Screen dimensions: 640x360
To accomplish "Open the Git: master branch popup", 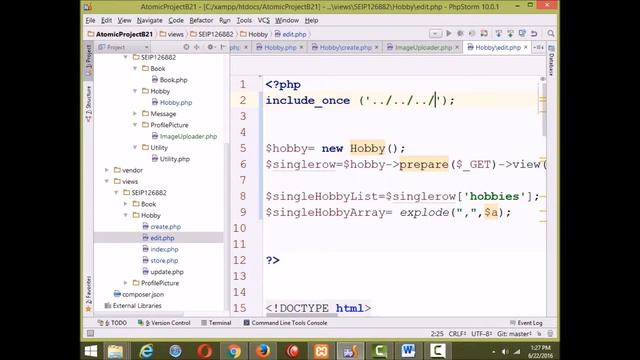I will tap(514, 334).
